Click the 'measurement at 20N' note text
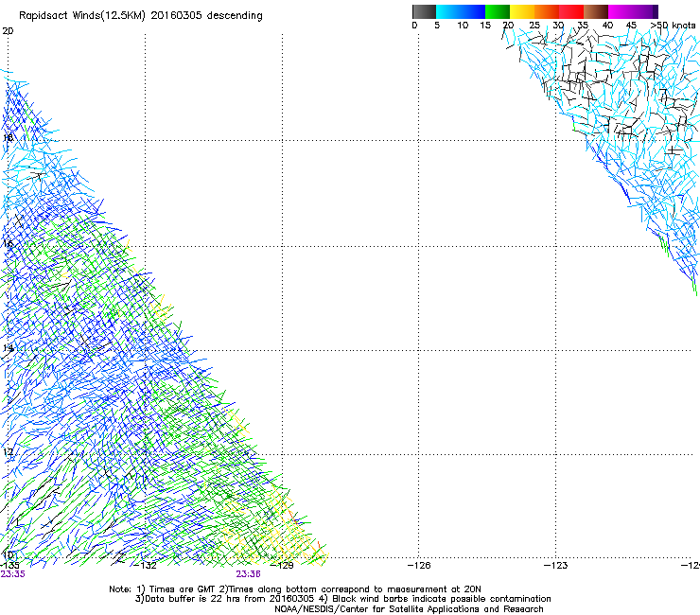The width and height of the screenshot is (700, 615). (436, 589)
